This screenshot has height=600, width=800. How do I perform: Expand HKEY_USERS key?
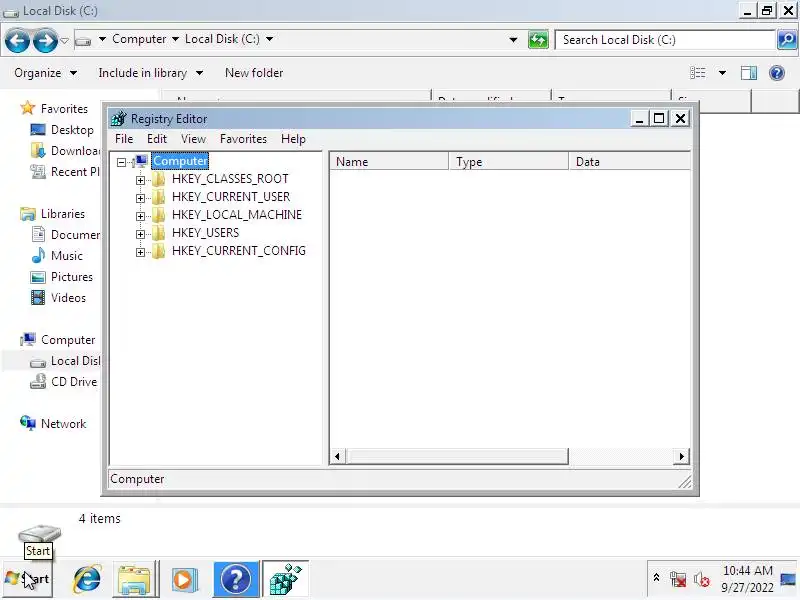(x=140, y=234)
